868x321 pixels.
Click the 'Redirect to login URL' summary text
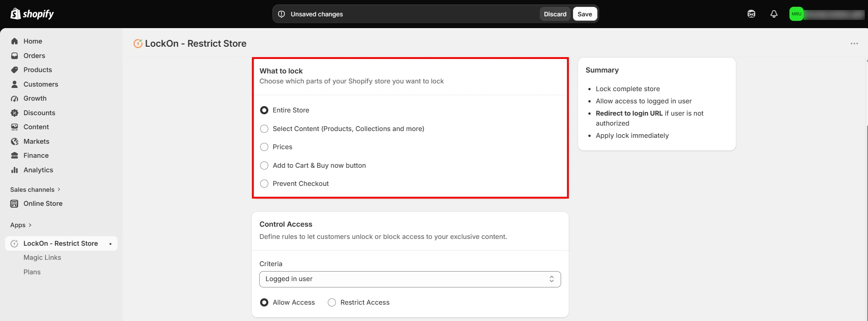coord(629,113)
